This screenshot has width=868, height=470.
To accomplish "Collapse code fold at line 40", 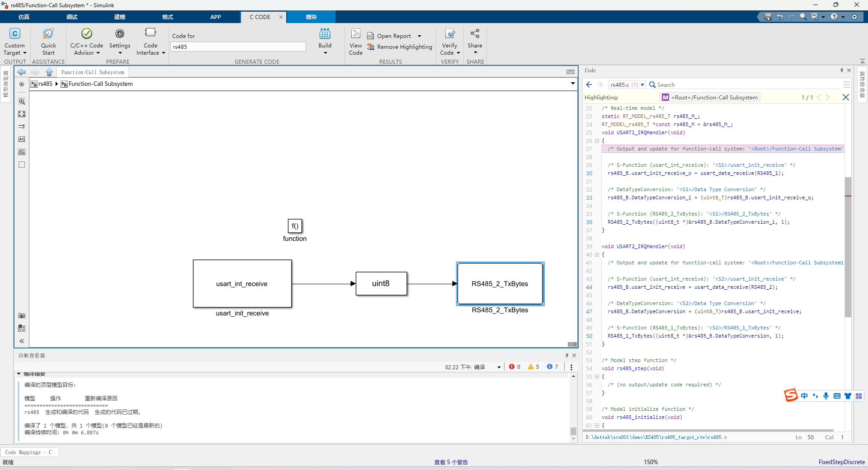I will pos(597,254).
